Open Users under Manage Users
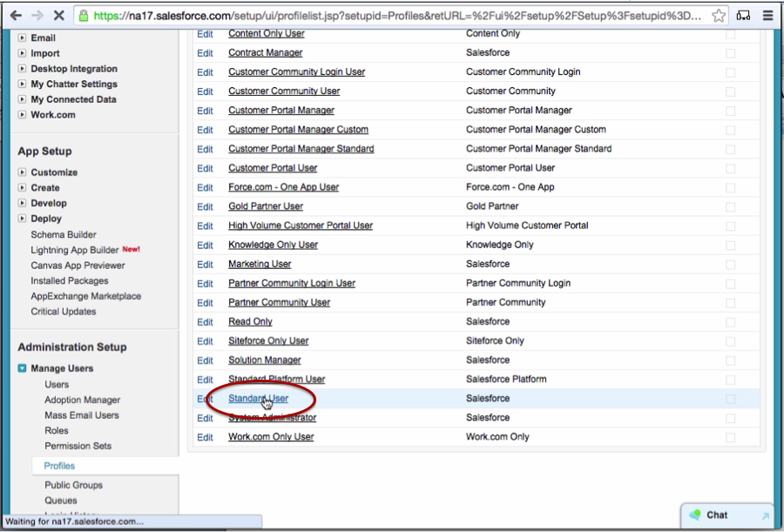 [x=57, y=385]
